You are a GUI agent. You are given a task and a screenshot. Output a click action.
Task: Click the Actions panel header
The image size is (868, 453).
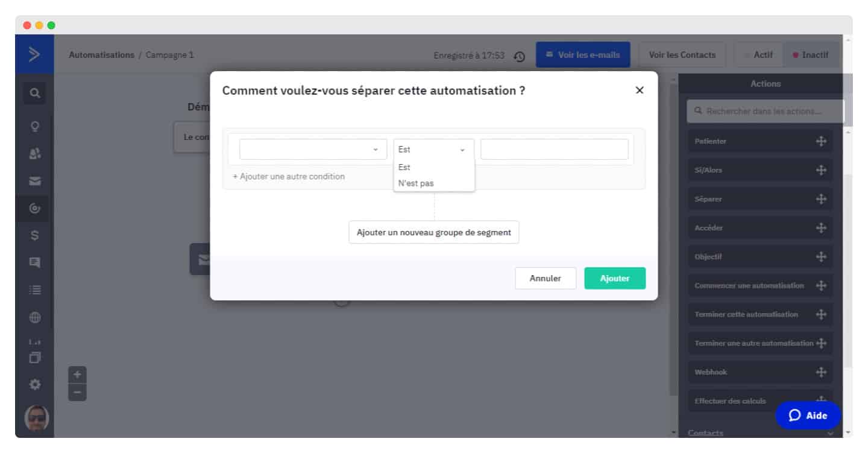coord(766,84)
